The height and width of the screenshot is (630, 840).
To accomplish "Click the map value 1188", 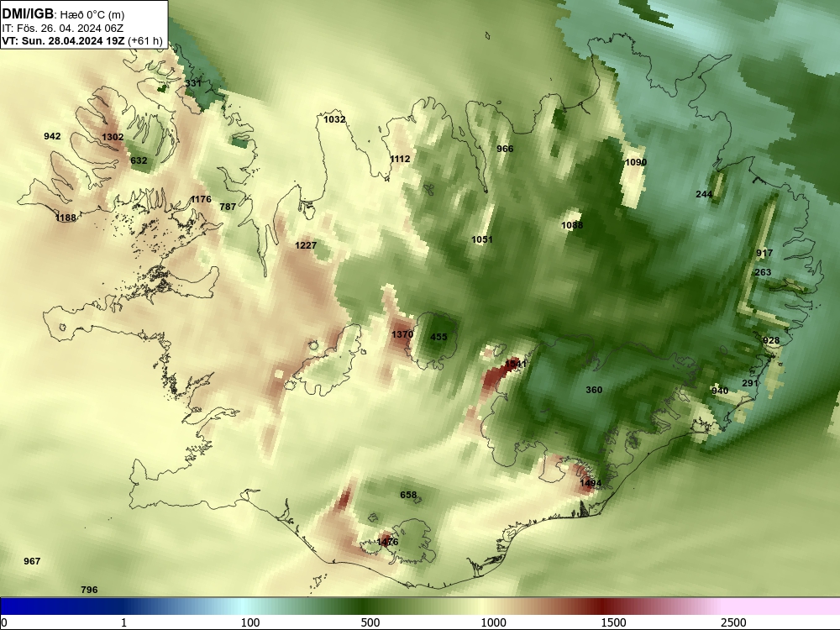I will click(66, 218).
